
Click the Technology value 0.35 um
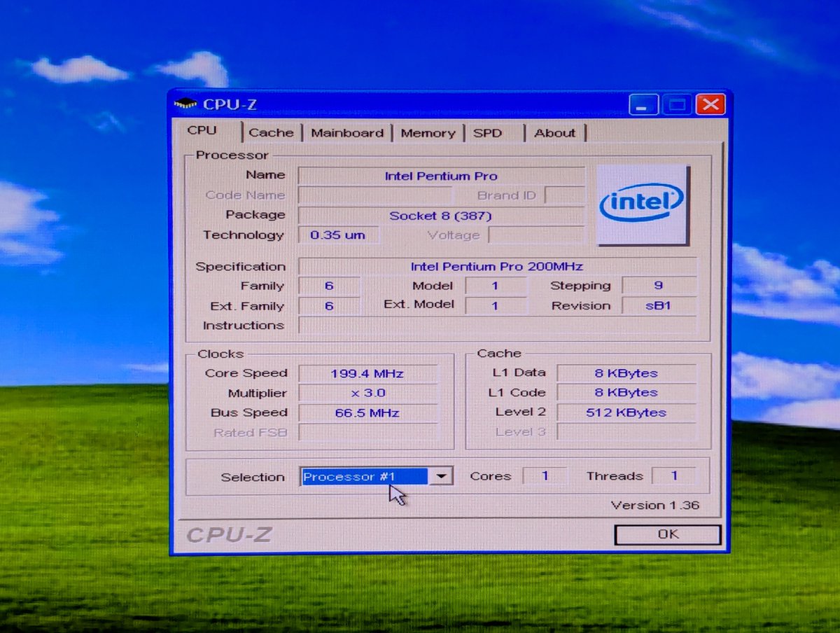(338, 235)
